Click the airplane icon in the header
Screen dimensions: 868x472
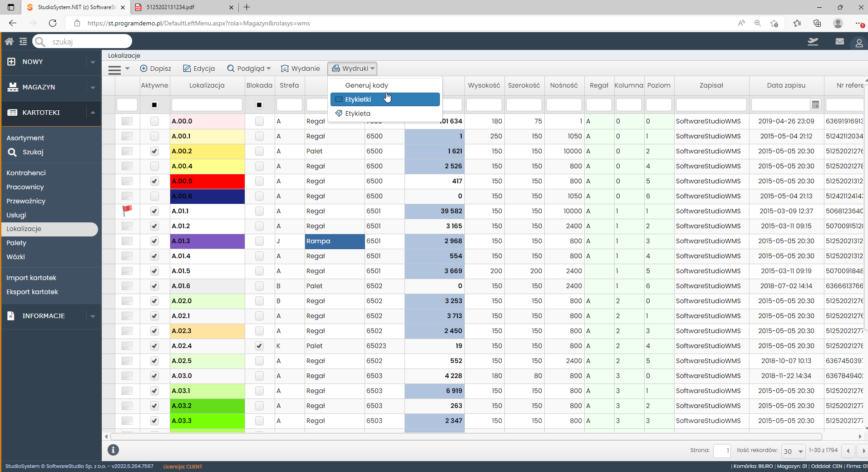tap(813, 42)
